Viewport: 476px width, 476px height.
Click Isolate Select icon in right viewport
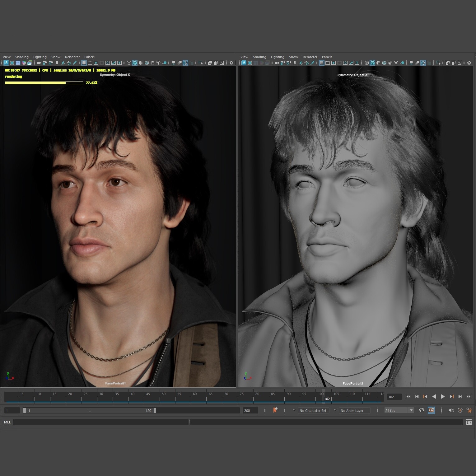[x=438, y=63]
